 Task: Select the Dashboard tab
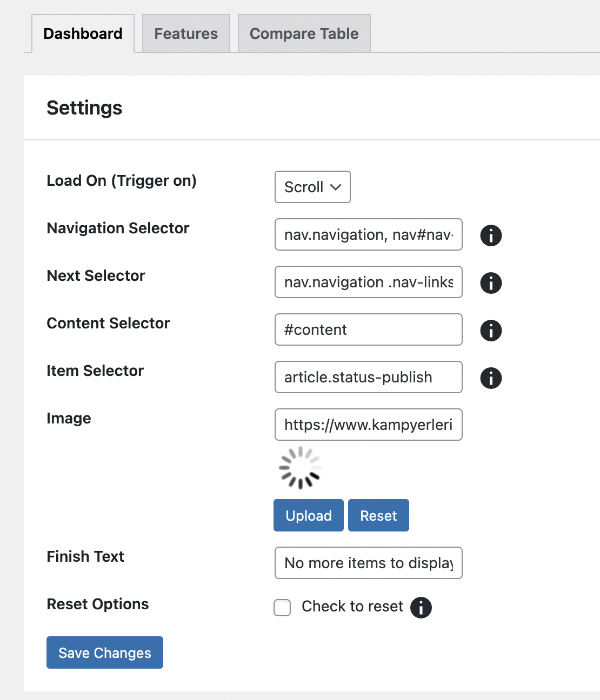point(83,33)
